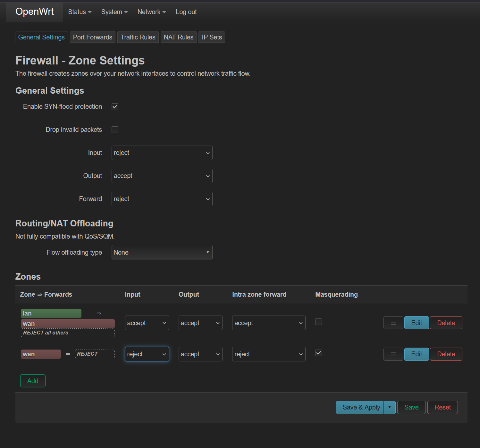Disable Masquerading for wan zone
This screenshot has width=480, height=448.
[x=318, y=353]
